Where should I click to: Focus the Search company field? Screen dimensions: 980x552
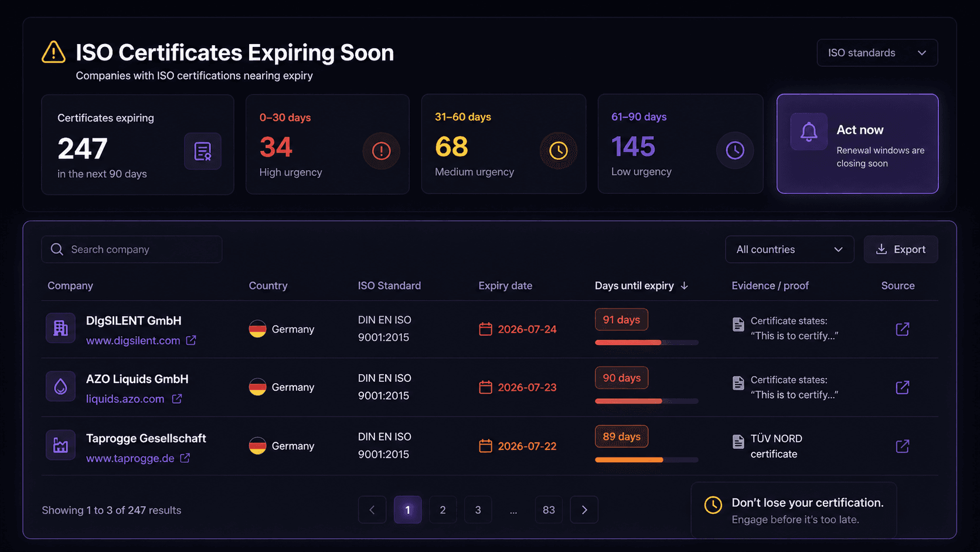coord(132,249)
